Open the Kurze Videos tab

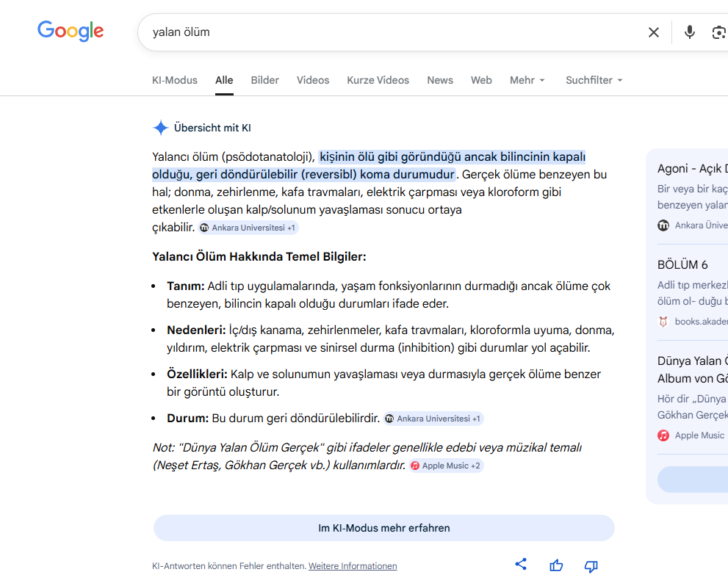tap(378, 80)
